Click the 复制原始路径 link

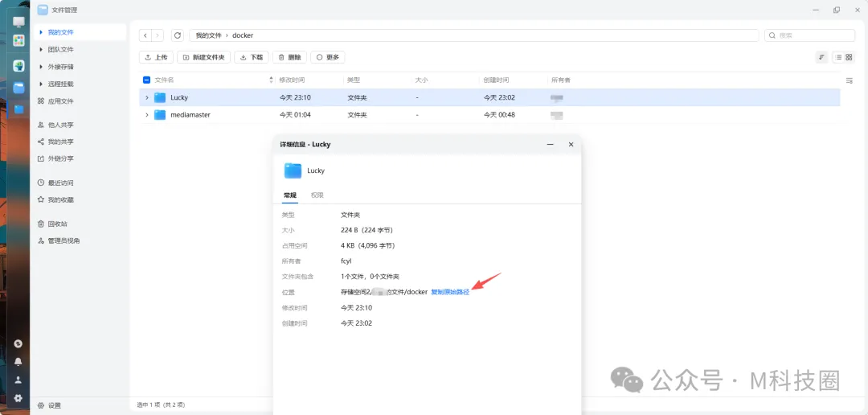450,292
